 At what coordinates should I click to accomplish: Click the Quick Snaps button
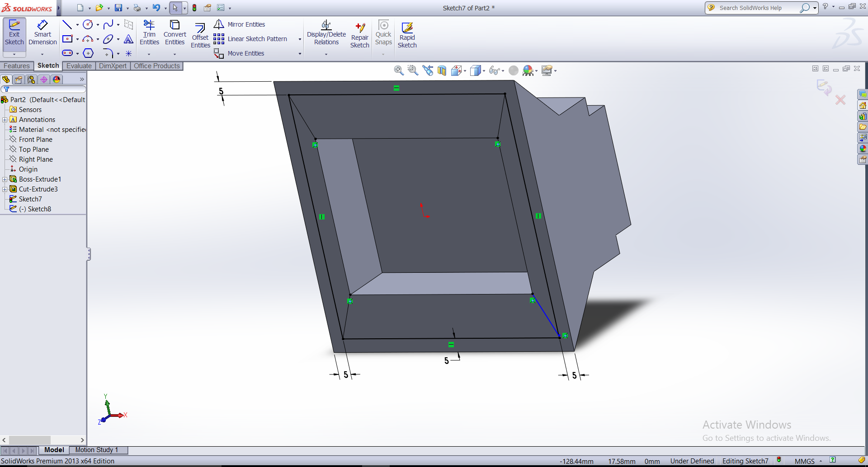coord(383,33)
